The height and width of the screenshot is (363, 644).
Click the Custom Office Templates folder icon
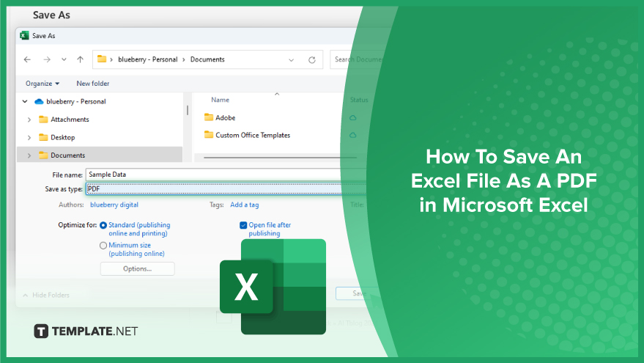209,134
